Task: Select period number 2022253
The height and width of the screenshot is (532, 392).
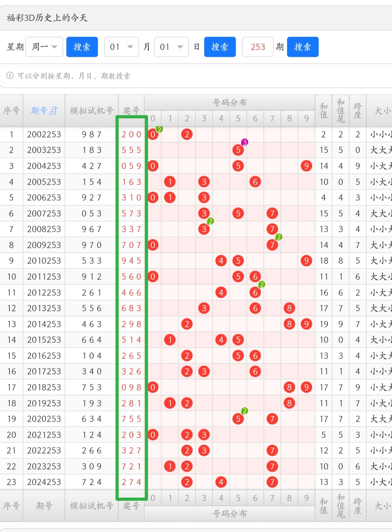Action: [x=44, y=450]
